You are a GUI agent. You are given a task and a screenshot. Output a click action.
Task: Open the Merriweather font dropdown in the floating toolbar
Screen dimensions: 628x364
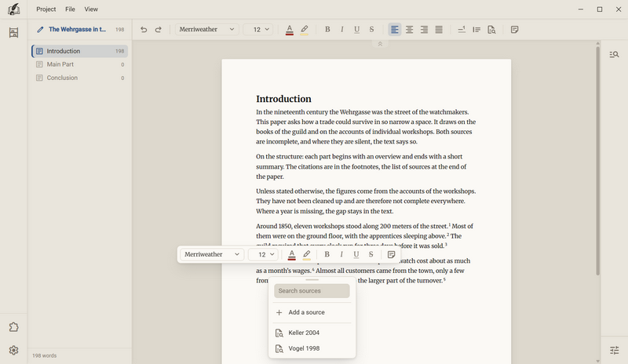click(x=212, y=254)
